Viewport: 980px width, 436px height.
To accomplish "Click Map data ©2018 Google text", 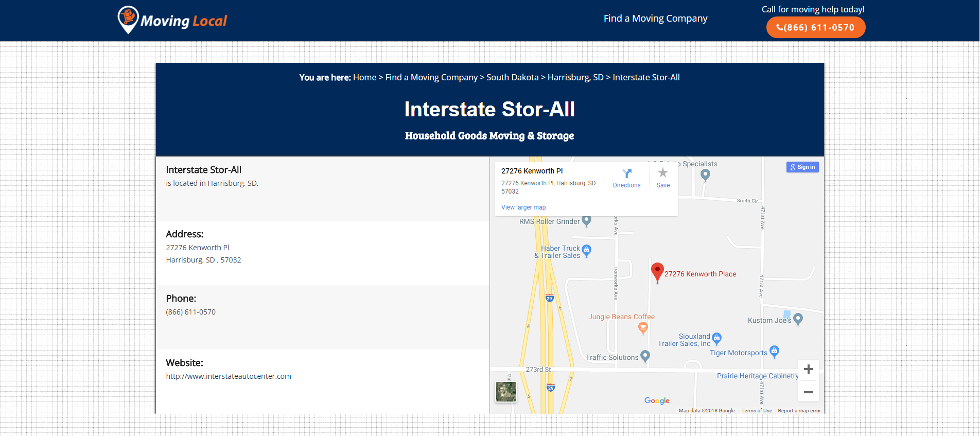I will click(x=707, y=411).
